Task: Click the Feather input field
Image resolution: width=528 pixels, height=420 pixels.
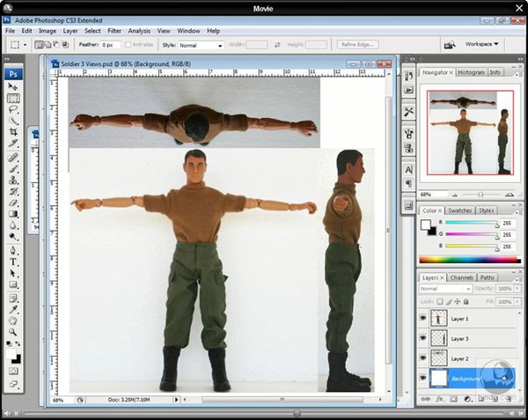Action: (110, 45)
